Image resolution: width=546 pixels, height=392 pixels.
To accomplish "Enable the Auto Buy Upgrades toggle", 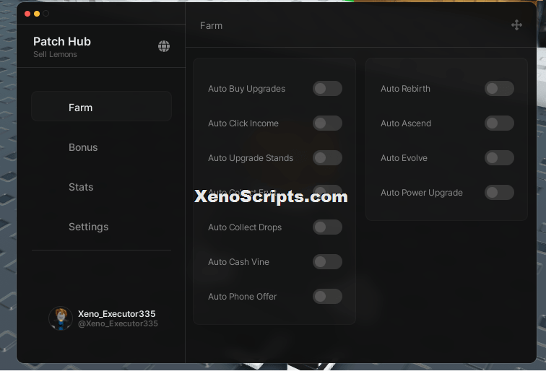I will click(x=327, y=88).
